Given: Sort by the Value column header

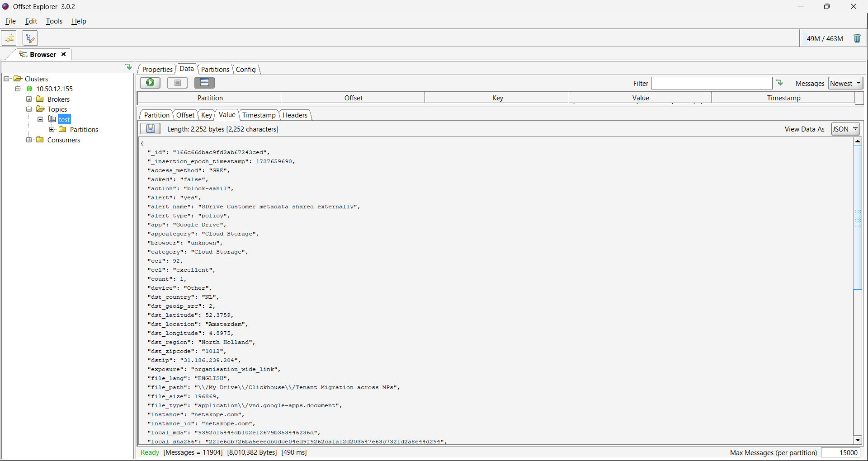Looking at the screenshot, I should click(640, 98).
